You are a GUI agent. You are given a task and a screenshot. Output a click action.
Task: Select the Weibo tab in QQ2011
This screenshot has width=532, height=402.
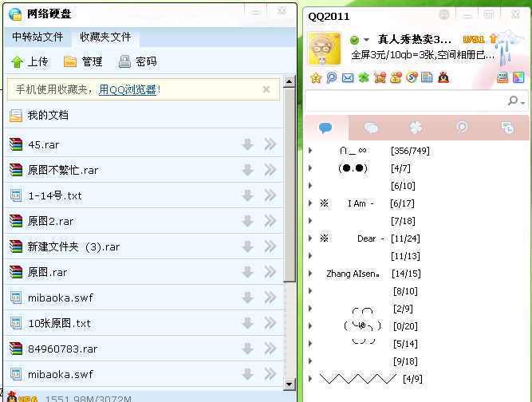pos(462,128)
